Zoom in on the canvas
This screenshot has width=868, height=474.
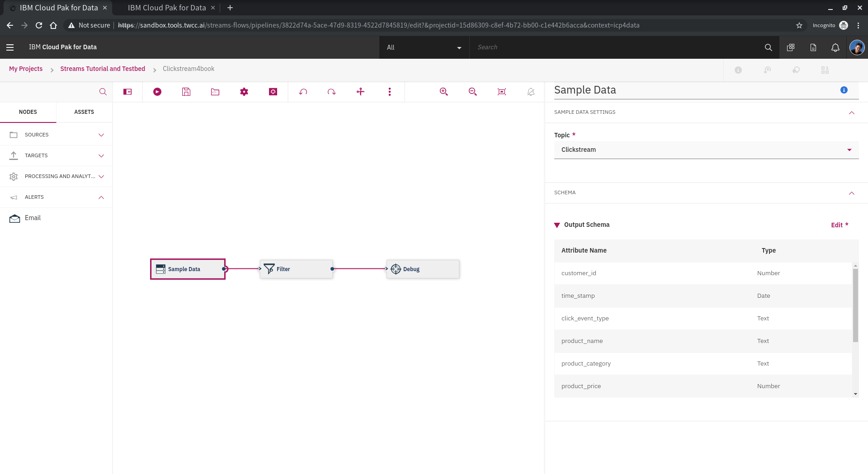[x=444, y=92]
